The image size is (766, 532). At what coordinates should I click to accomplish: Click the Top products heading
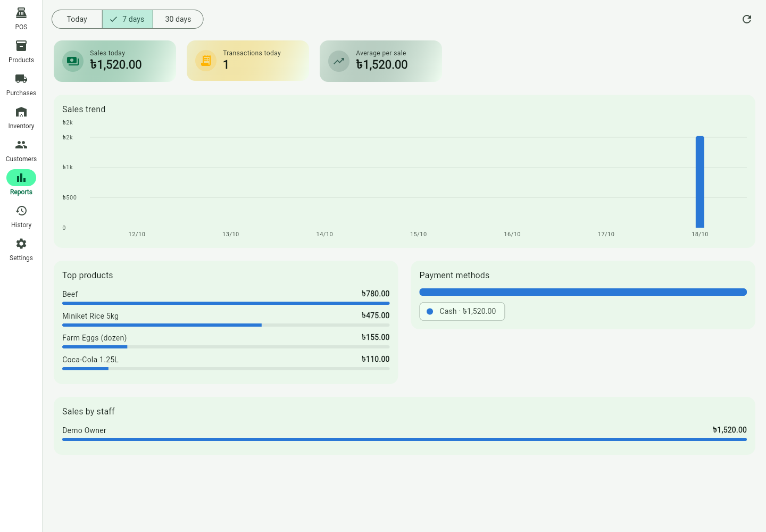88,275
